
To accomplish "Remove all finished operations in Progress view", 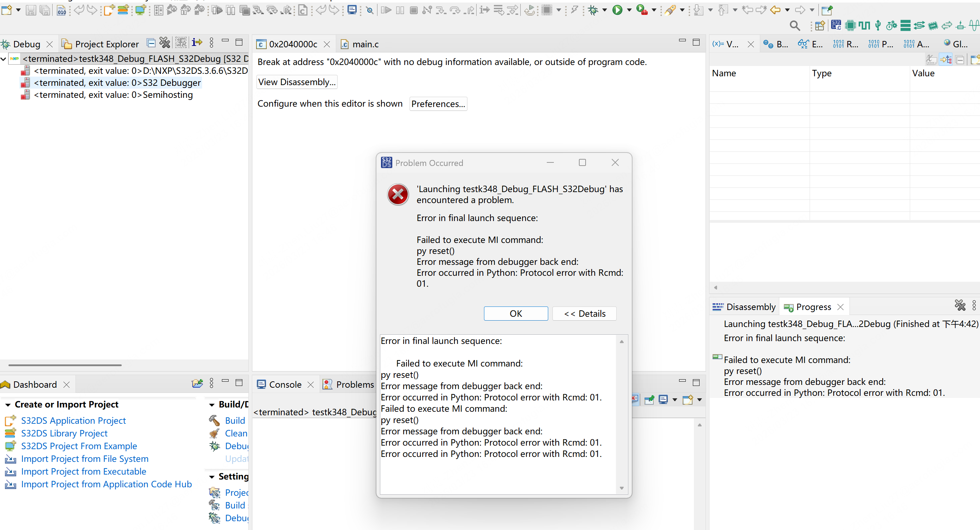I will (x=960, y=305).
